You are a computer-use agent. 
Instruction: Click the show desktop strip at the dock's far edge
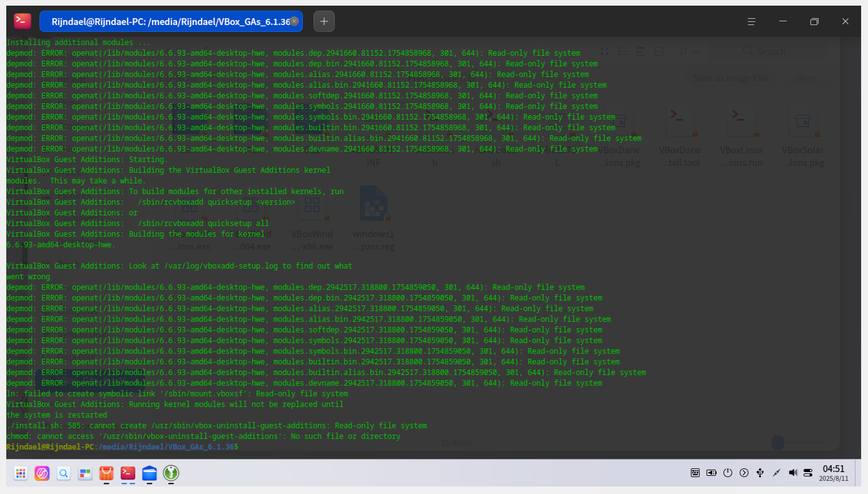tap(858, 473)
